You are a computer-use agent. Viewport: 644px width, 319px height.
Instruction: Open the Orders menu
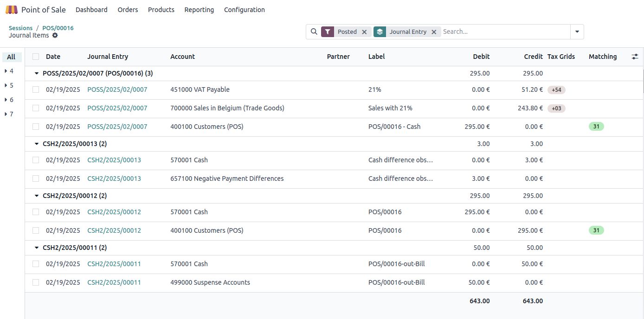128,10
